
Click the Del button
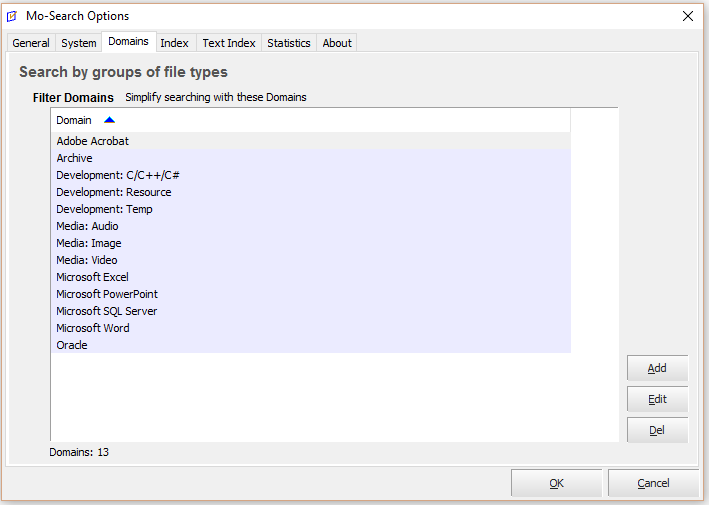657,430
